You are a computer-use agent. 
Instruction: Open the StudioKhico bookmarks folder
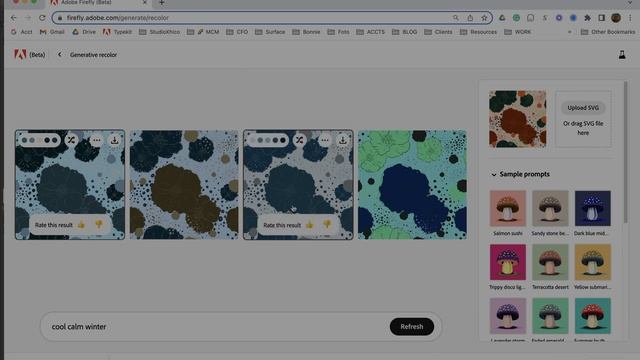click(159, 32)
